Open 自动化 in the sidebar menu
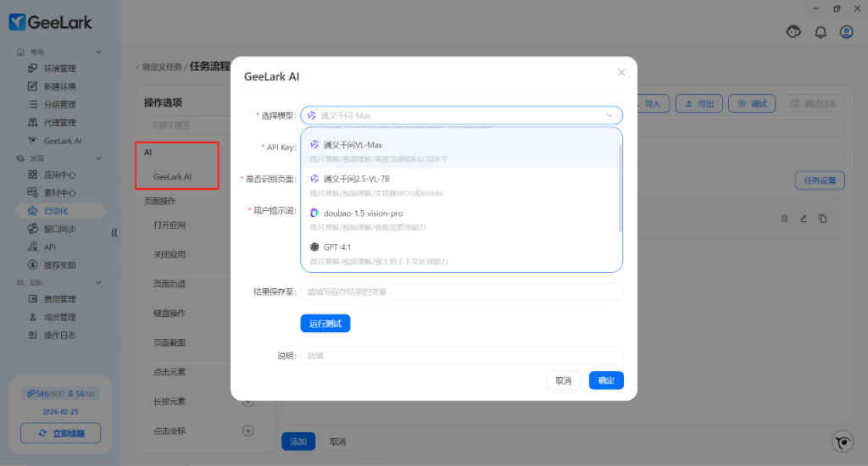 coord(55,211)
